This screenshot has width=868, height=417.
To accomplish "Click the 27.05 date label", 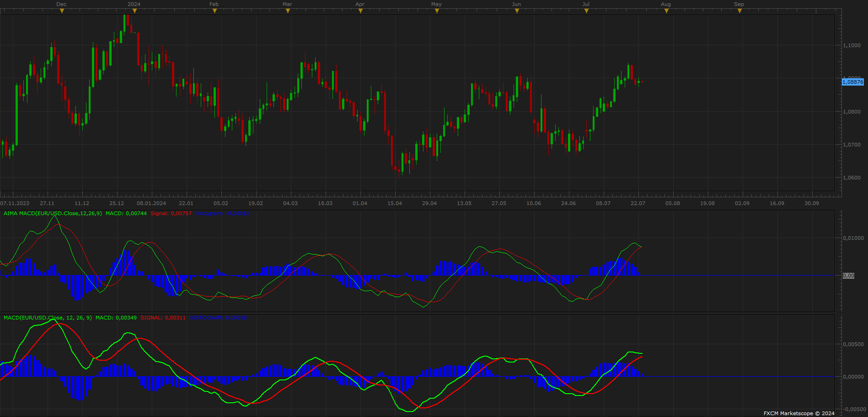I will pos(499,203).
